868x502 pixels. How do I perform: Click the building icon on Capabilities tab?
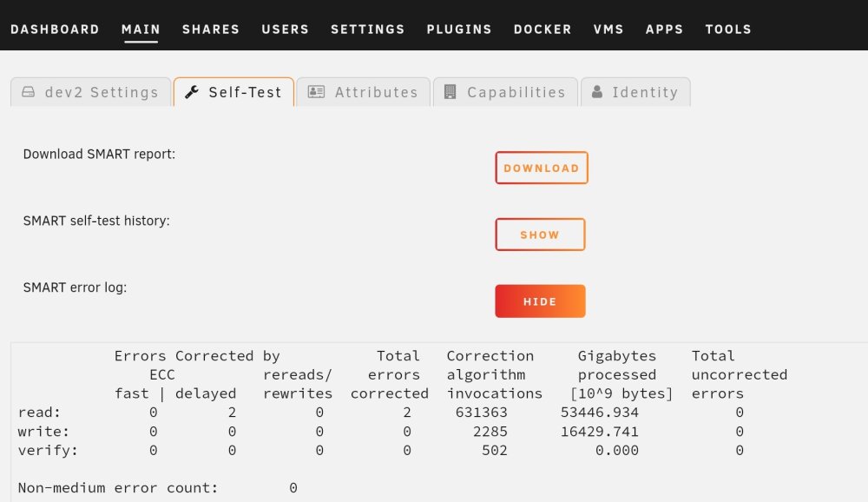click(450, 92)
